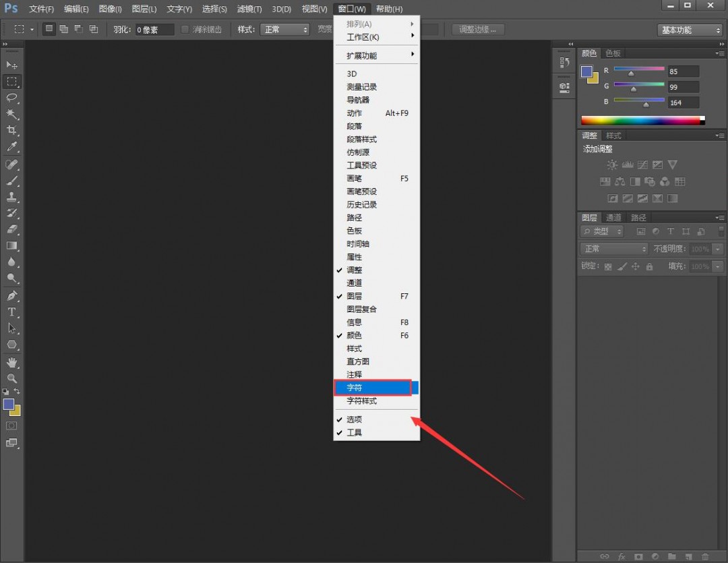Toggle the 图层 panel menu entry
Image resolution: width=728 pixels, height=563 pixels.
point(355,296)
